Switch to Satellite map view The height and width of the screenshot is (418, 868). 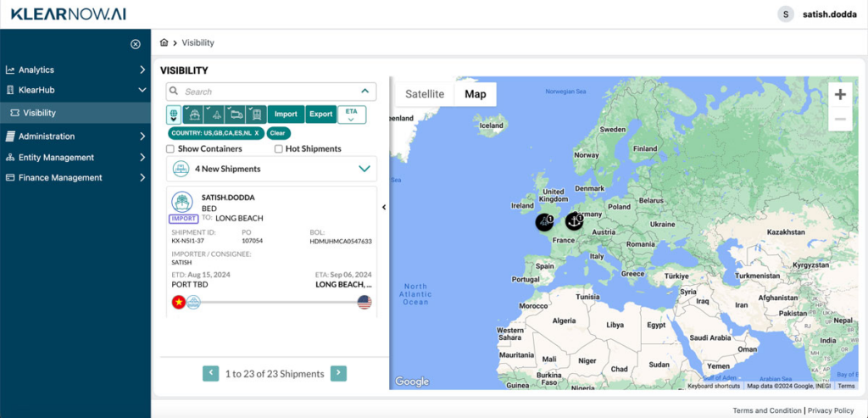pos(424,94)
